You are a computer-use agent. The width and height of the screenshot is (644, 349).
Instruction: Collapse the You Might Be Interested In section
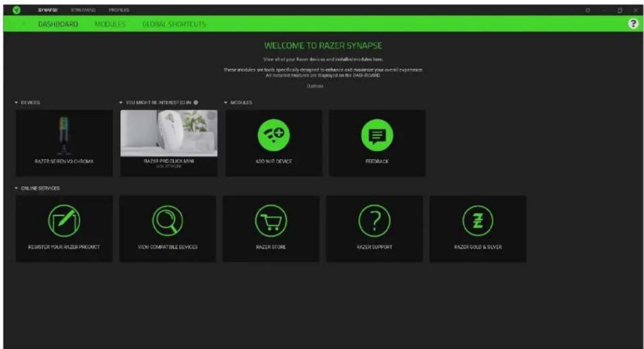pyautogui.click(x=121, y=103)
